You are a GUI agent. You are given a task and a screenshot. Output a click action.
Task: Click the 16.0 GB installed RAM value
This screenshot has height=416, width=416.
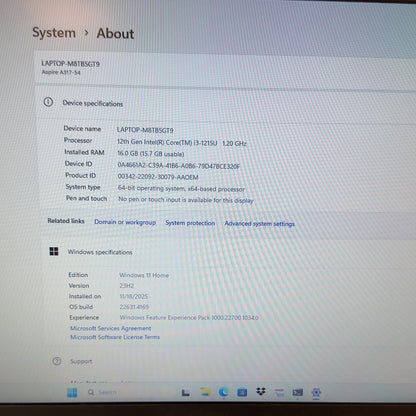pos(151,154)
